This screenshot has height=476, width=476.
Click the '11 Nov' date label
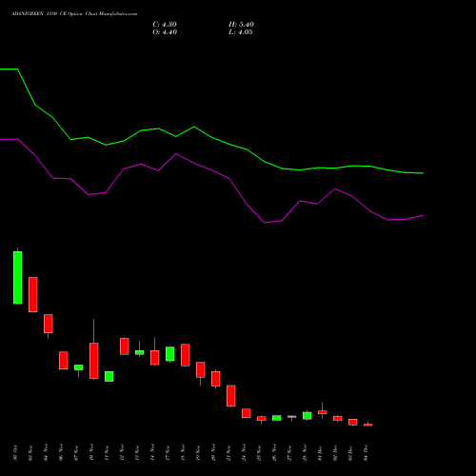point(107,453)
